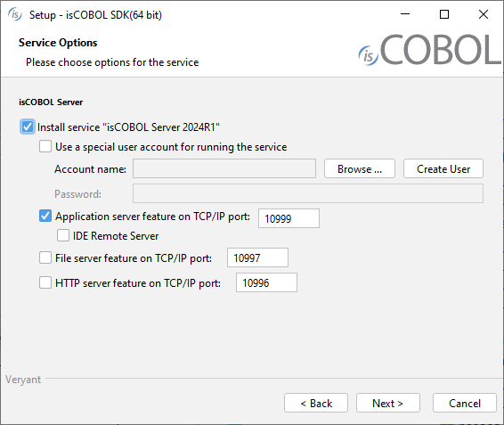Click the Create User button

point(443,168)
